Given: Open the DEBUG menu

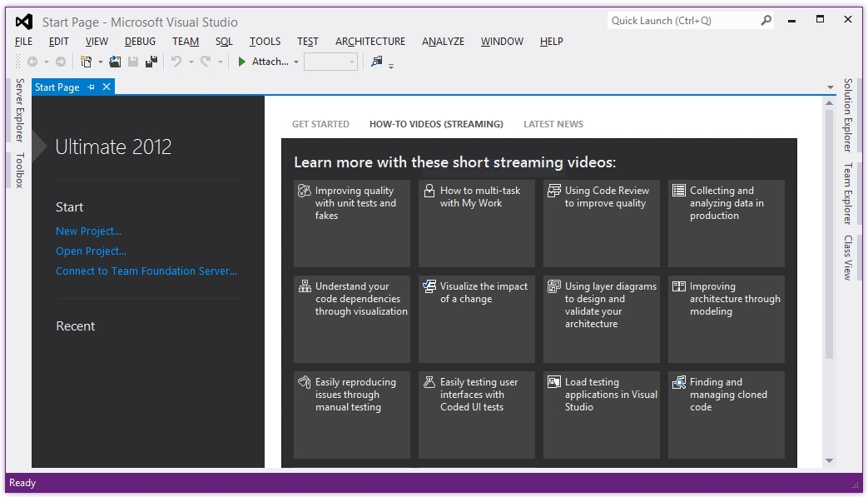Looking at the screenshot, I should [x=140, y=41].
